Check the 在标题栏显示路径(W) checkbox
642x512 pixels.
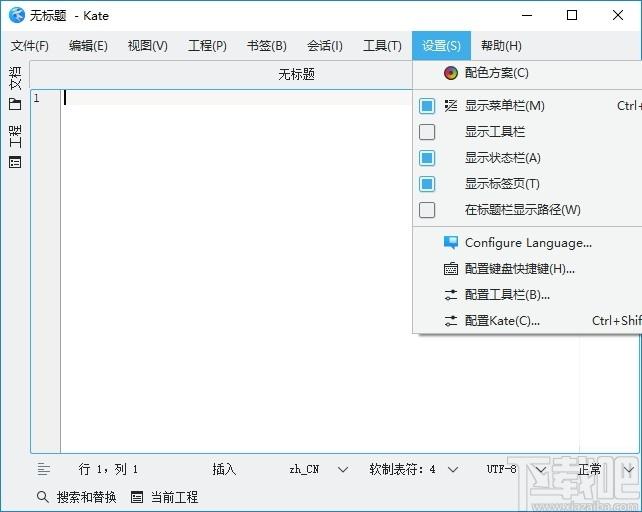427,210
